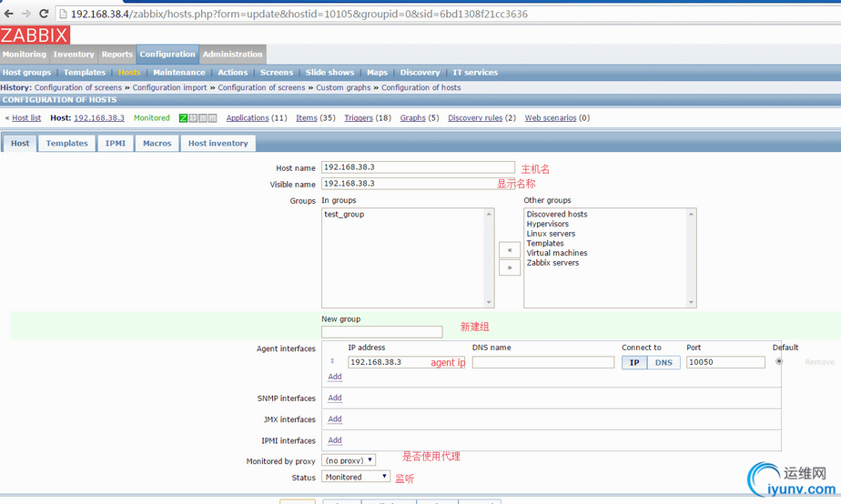Go to Screens submenu item
841x504 pixels.
[x=277, y=73]
